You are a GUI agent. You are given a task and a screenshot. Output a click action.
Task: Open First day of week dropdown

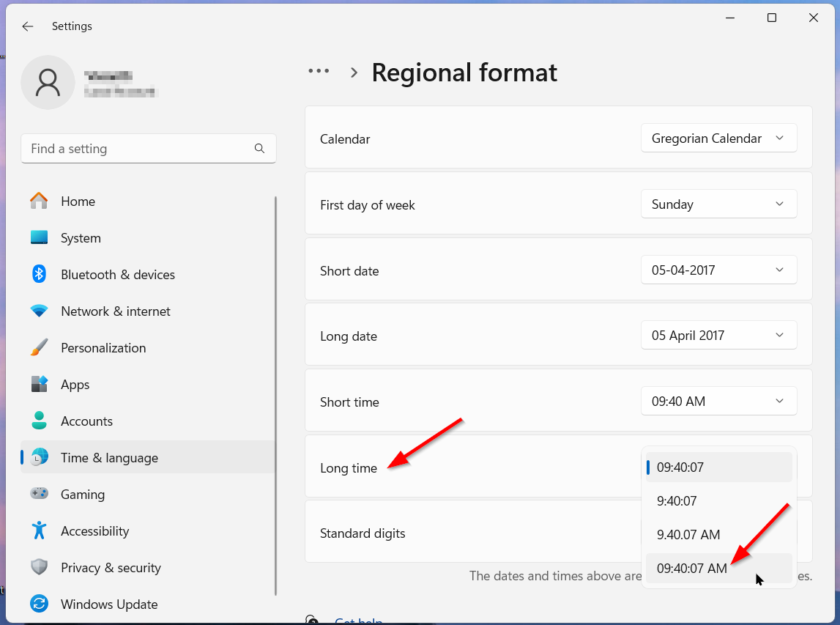(x=718, y=204)
